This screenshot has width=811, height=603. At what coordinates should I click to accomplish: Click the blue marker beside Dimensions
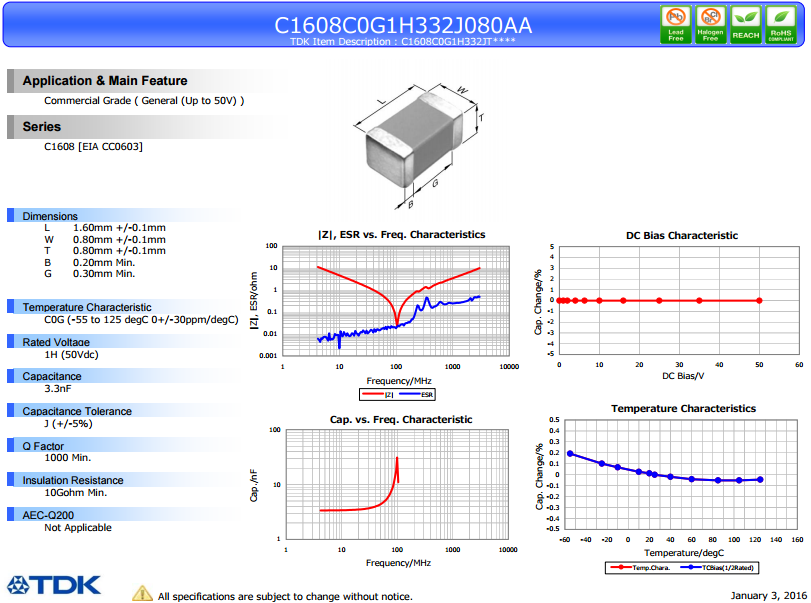pos(12,216)
